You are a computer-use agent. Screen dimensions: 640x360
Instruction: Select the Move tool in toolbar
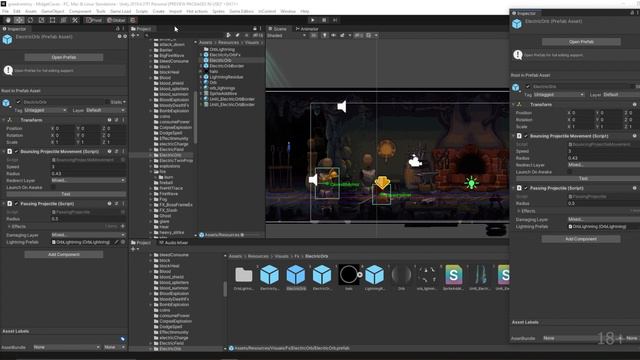click(x=19, y=20)
